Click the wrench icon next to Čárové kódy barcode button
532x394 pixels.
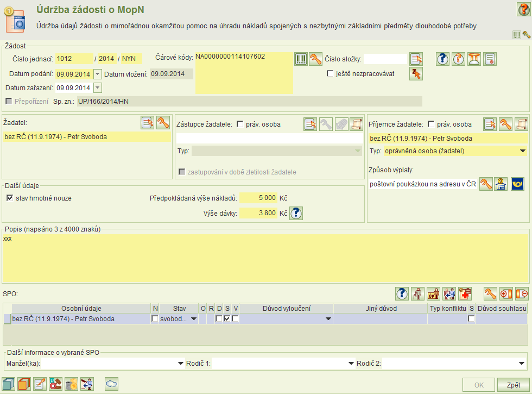click(x=315, y=59)
